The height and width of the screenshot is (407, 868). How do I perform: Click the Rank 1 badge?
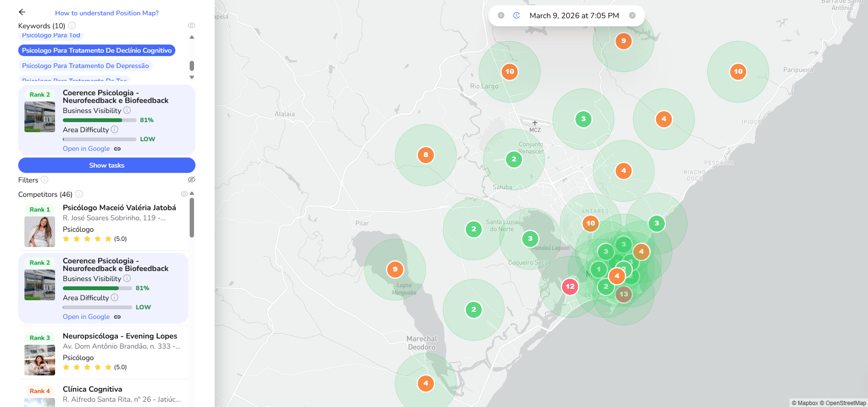coord(40,209)
